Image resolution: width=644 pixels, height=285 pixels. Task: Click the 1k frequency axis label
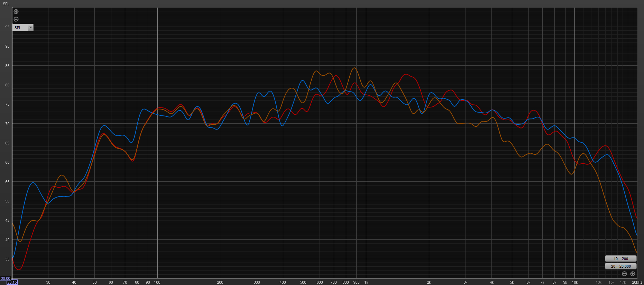pos(366,283)
